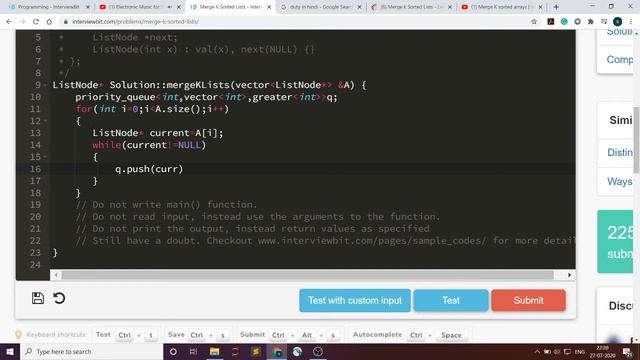
Task: Go forward to the next browser page
Action: point(22,22)
